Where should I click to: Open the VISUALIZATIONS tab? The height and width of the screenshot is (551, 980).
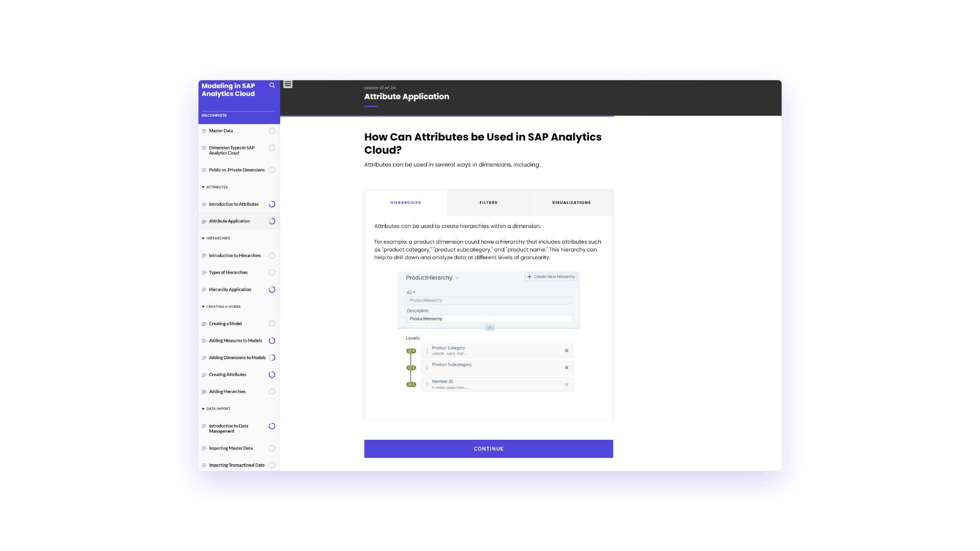point(571,203)
